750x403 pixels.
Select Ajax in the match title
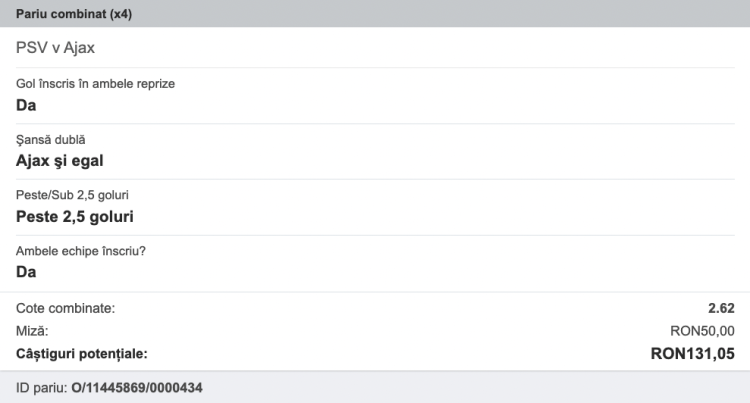tap(79, 47)
